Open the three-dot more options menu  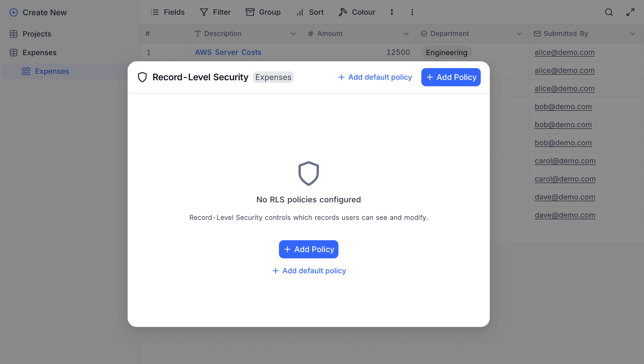[x=412, y=12]
